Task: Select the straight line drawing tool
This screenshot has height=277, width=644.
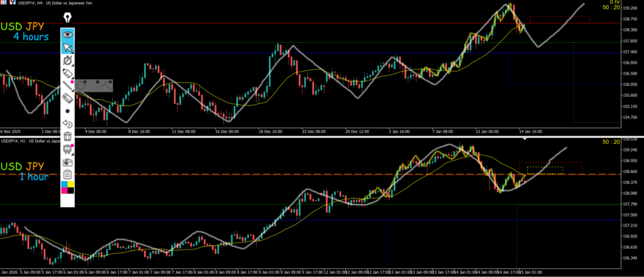Action: click(x=68, y=86)
